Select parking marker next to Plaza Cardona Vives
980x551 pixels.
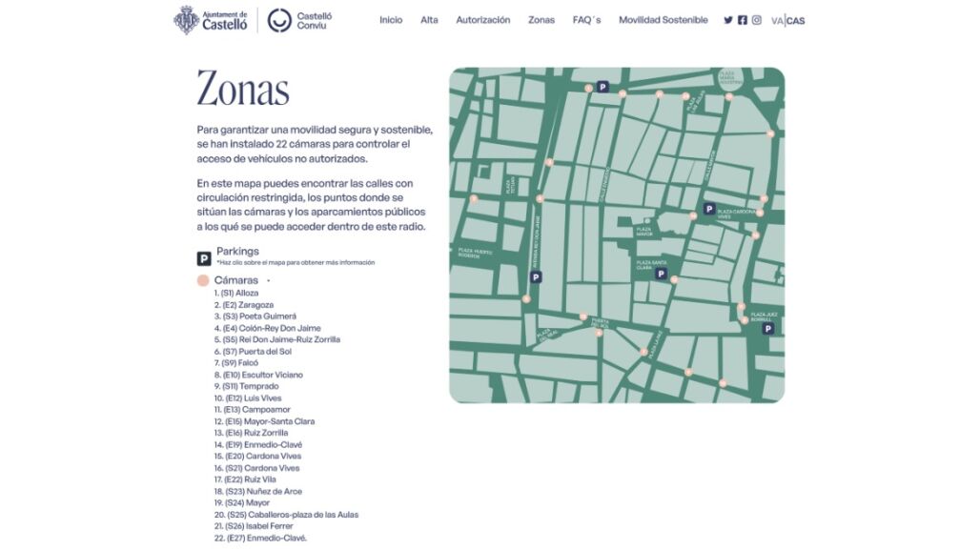[709, 209]
